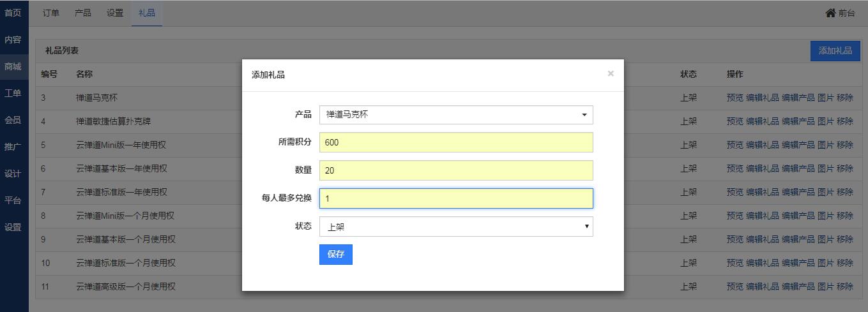Go to 首页 in left sidebar
868x312 pixels.
[x=13, y=13]
